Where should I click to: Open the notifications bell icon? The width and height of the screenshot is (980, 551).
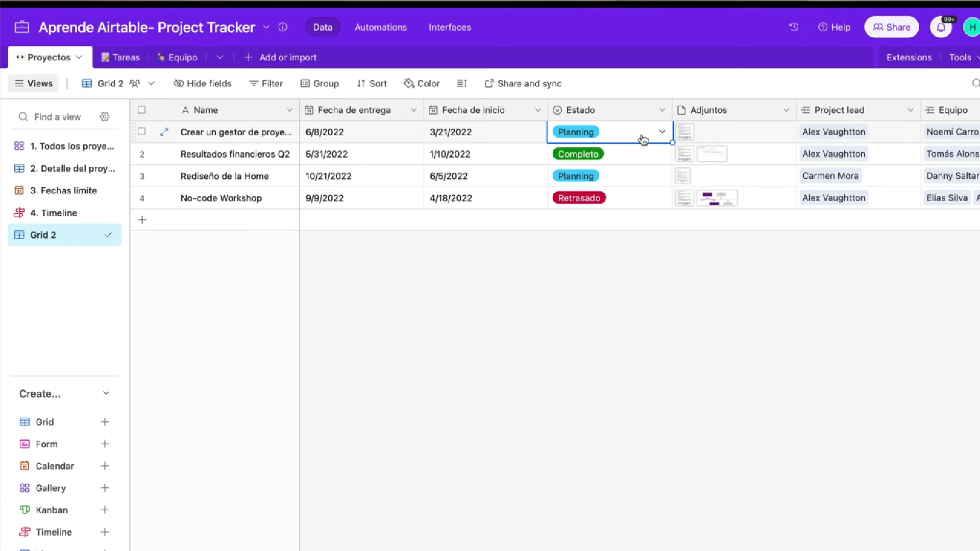coord(941,27)
